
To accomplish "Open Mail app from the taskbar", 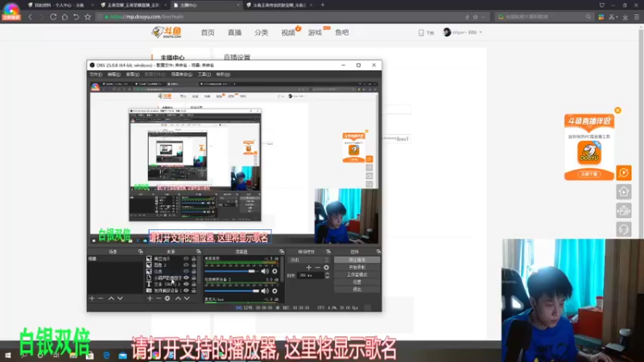I will 123,356.
